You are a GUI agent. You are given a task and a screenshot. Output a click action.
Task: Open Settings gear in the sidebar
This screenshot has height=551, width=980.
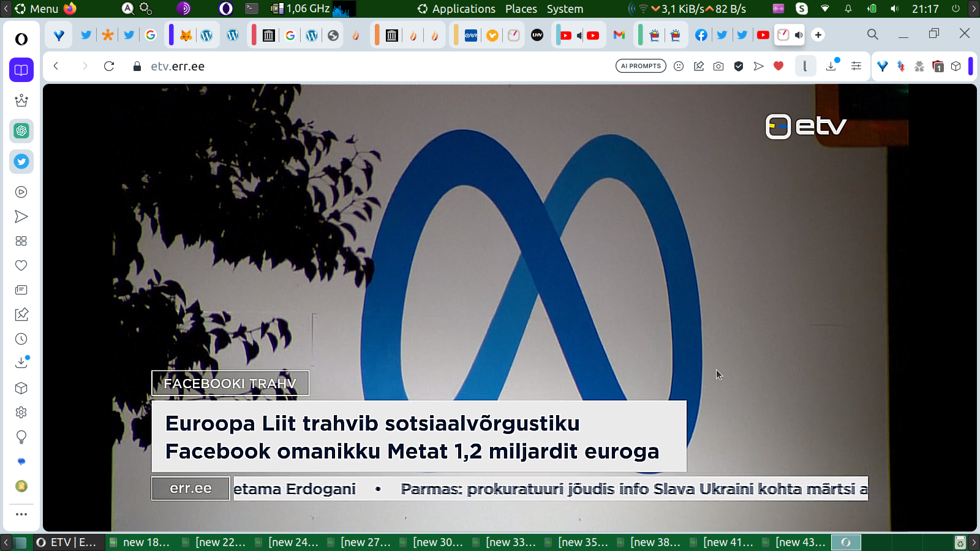click(21, 413)
